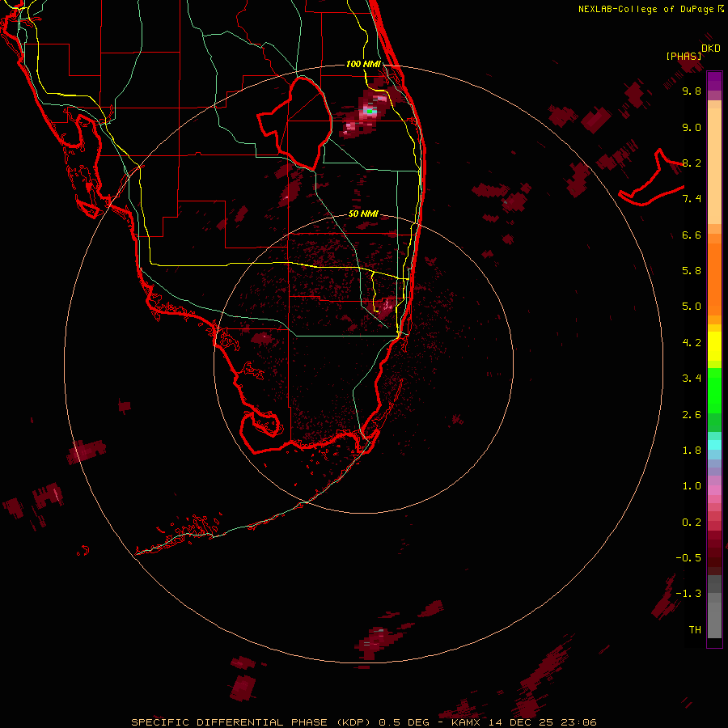This screenshot has width=728, height=728.
Task: Pick the purple segment atop the color bar
Action: [714, 81]
